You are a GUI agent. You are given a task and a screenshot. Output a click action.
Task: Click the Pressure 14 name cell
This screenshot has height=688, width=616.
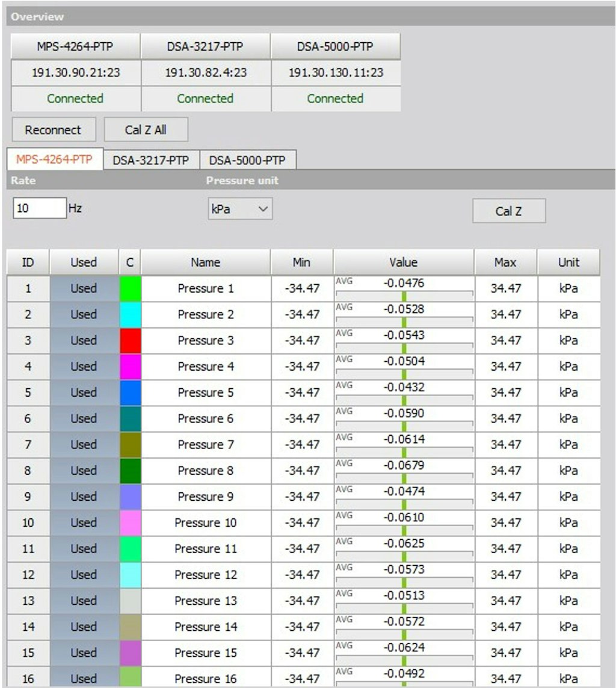coord(206,627)
